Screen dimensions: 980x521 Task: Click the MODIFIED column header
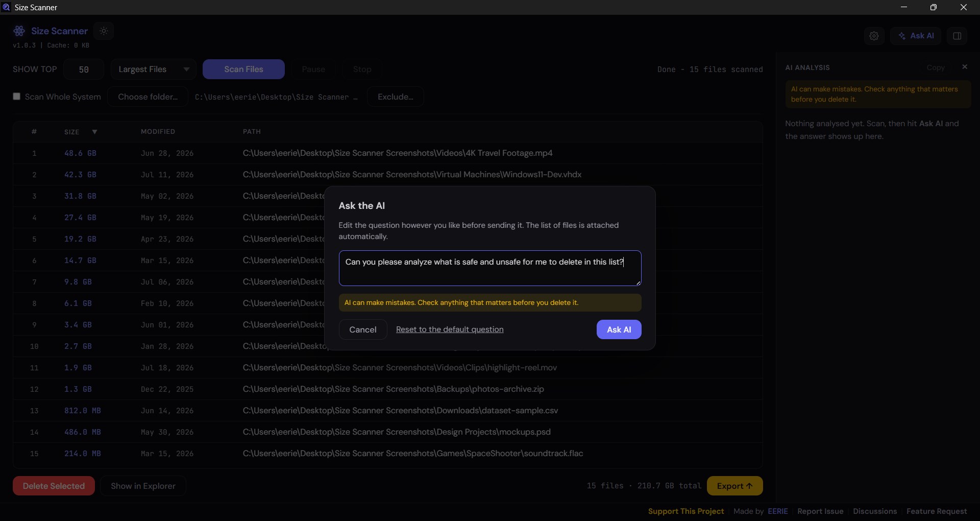pos(158,132)
